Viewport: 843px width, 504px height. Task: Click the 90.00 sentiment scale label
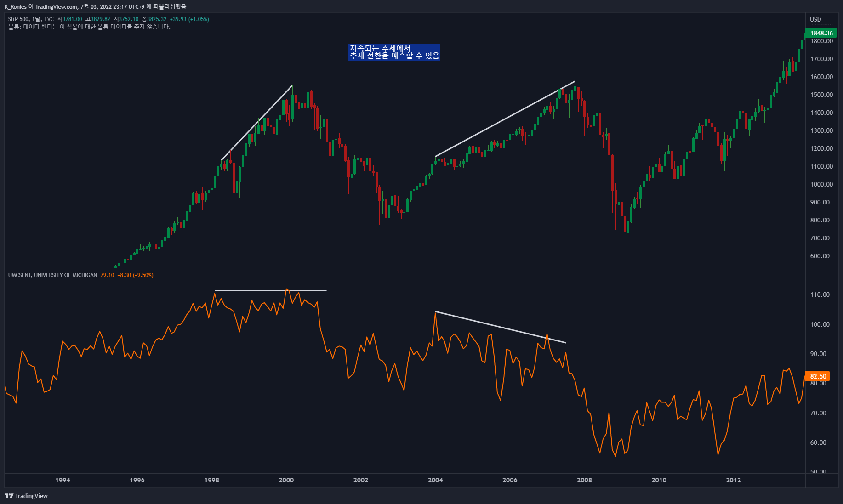pyautogui.click(x=818, y=354)
